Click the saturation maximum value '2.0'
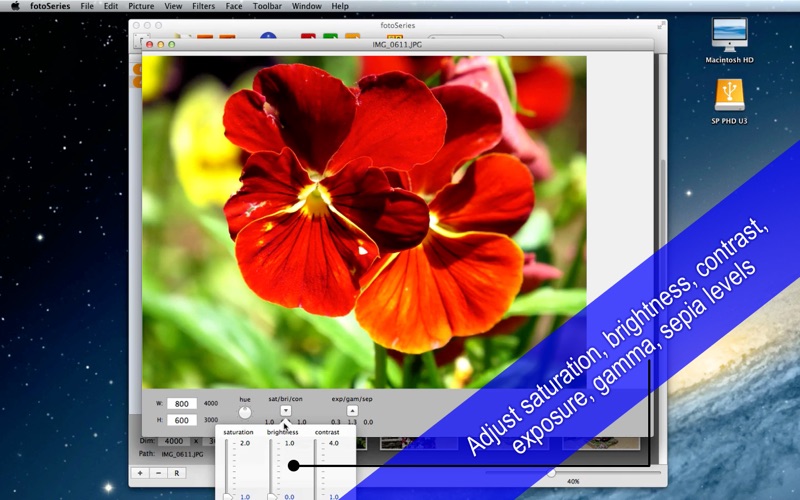The width and height of the screenshot is (800, 500). coord(245,443)
